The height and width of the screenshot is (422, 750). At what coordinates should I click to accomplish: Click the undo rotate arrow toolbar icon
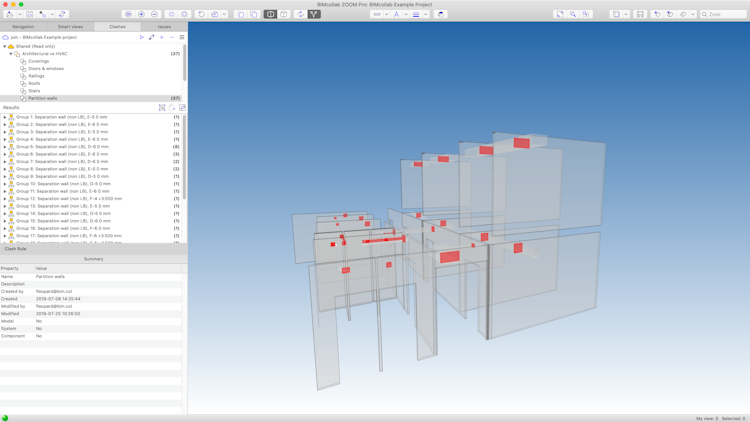click(201, 14)
